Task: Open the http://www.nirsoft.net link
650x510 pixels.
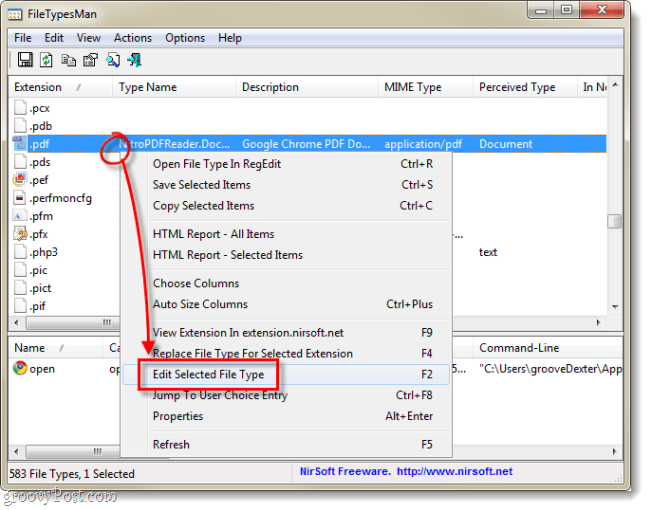Action: [455, 471]
